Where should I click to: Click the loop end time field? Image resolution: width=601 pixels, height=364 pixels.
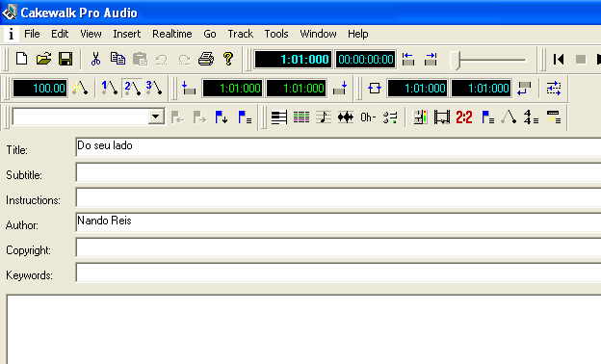point(482,89)
